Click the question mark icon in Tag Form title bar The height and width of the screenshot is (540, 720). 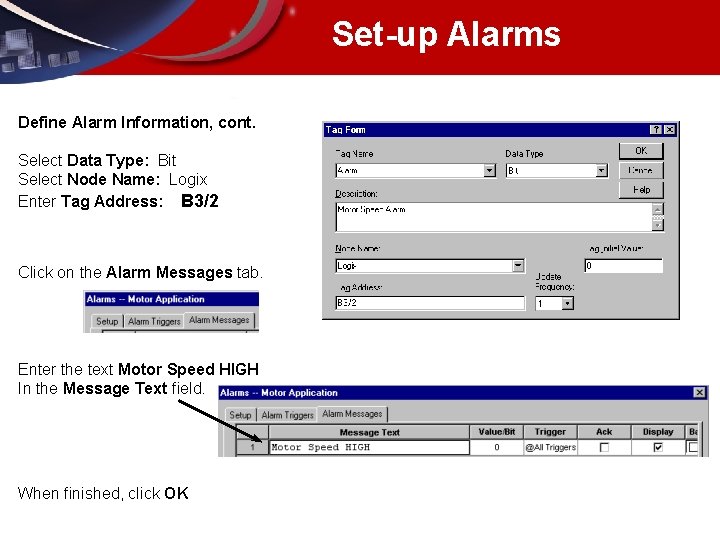coord(656,130)
